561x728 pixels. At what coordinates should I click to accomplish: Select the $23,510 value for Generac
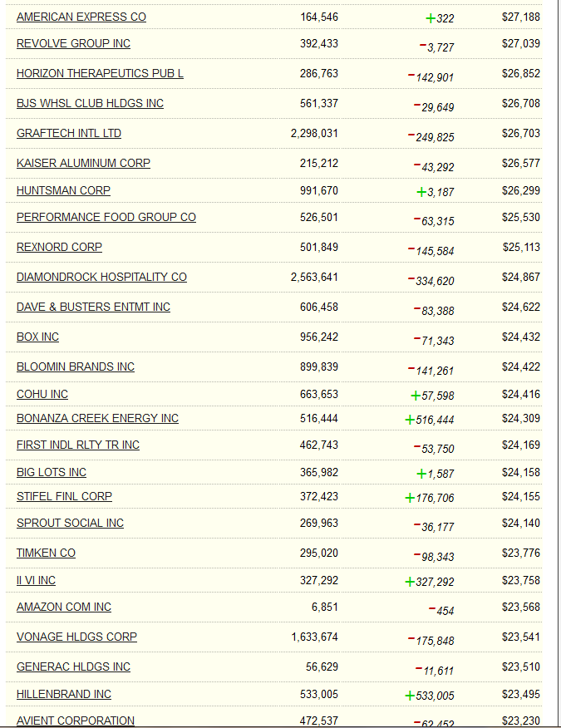(x=521, y=667)
